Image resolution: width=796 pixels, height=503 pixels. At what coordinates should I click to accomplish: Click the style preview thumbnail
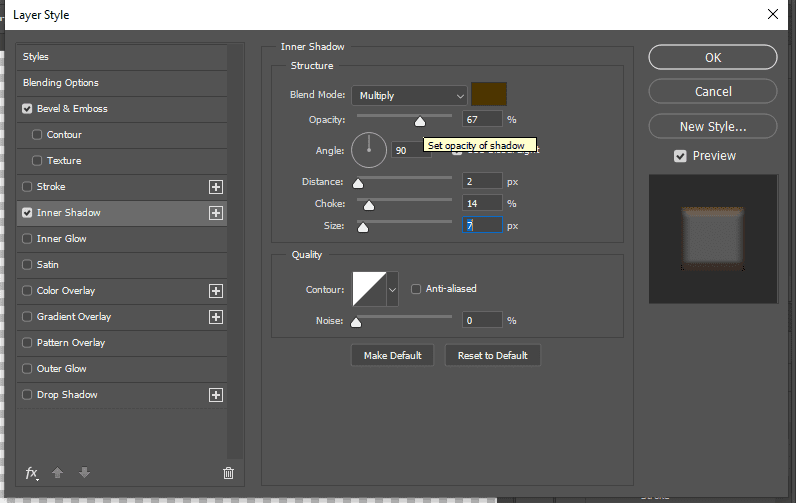(x=713, y=239)
